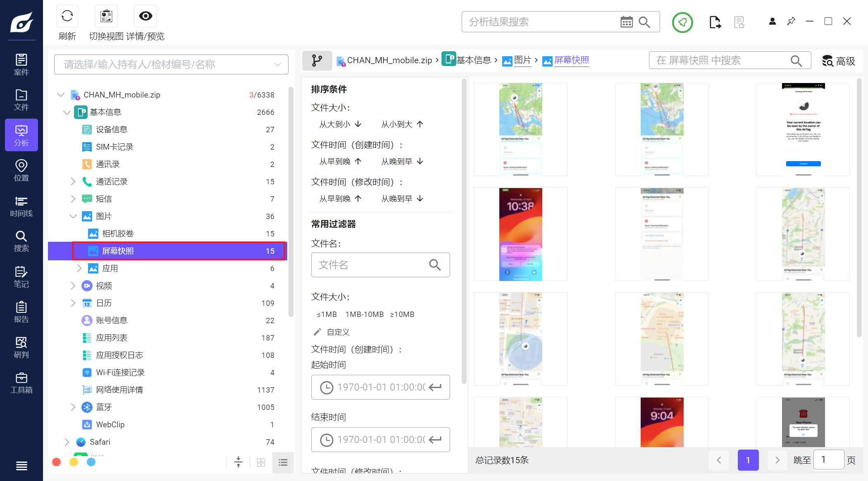This screenshot has width=868, height=481.
Task: Collapse the 图片 pictures tree node
Action: (x=73, y=216)
